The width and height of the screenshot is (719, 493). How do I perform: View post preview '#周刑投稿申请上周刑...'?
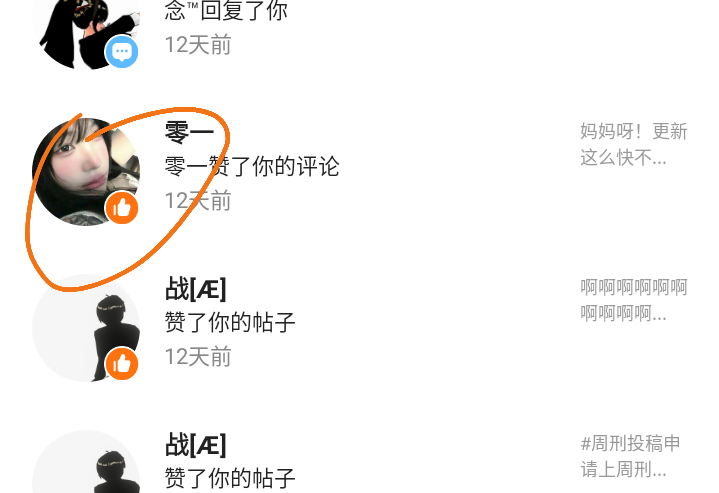[x=631, y=456]
